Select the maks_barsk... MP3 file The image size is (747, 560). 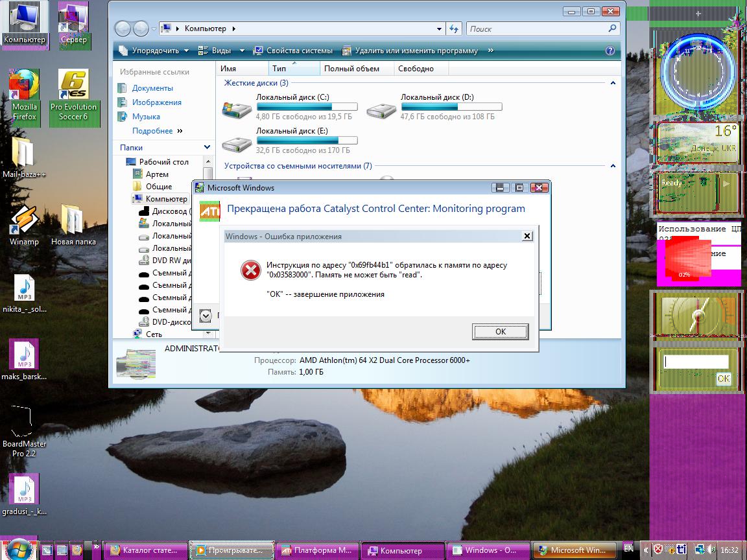click(24, 360)
